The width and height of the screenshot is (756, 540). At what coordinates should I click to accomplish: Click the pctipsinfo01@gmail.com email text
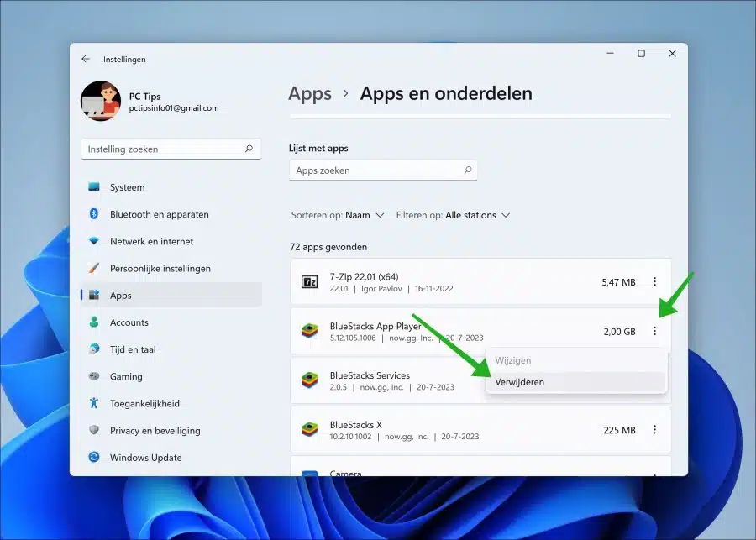tap(174, 108)
